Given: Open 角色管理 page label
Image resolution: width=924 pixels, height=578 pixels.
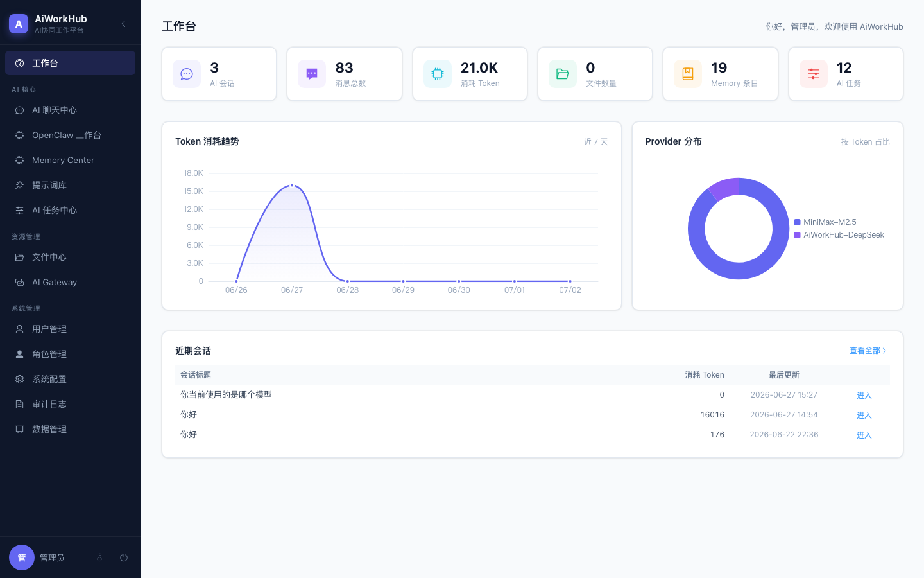Looking at the screenshot, I should [x=49, y=354].
